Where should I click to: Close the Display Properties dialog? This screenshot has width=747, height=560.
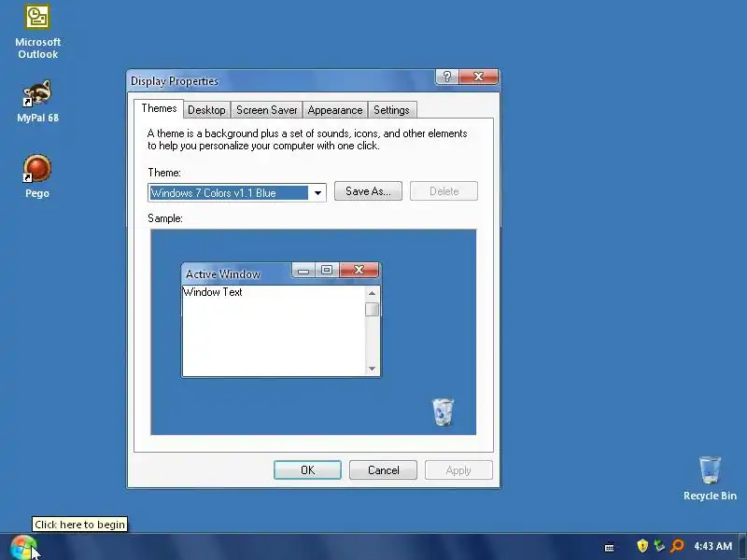[479, 77]
